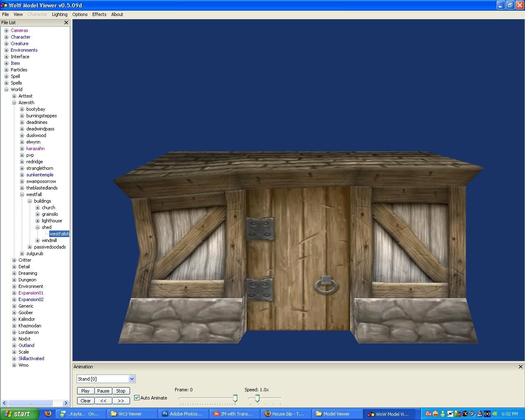Collapse the World tree node
The height and width of the screenshot is (420, 525).
pos(7,89)
